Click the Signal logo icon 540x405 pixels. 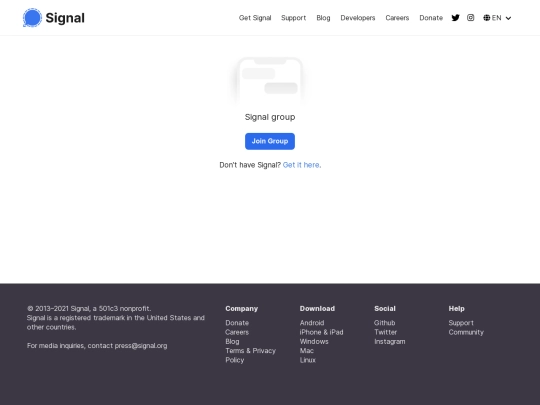[x=32, y=18]
